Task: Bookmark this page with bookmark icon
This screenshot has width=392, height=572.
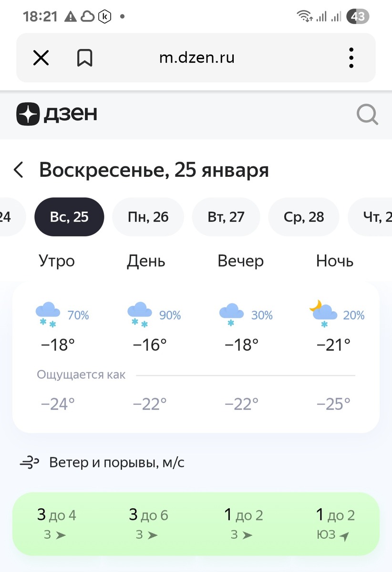Action: [84, 58]
